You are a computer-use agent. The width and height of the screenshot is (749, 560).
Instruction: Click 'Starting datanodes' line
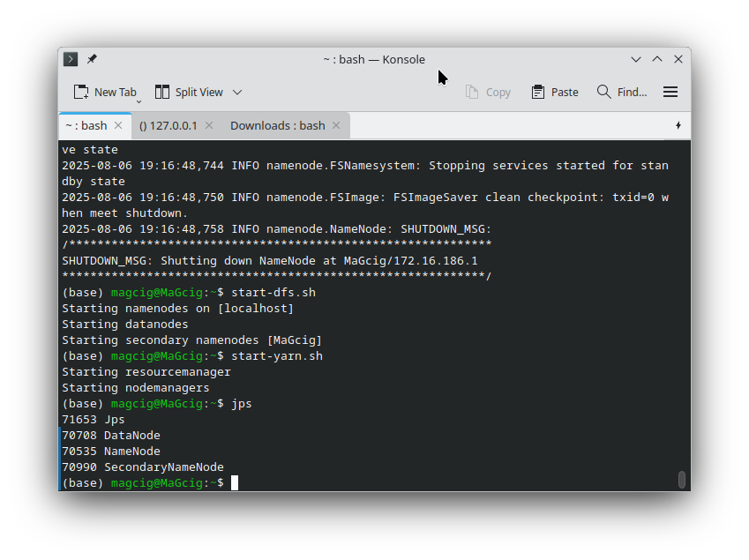pyautogui.click(x=125, y=325)
